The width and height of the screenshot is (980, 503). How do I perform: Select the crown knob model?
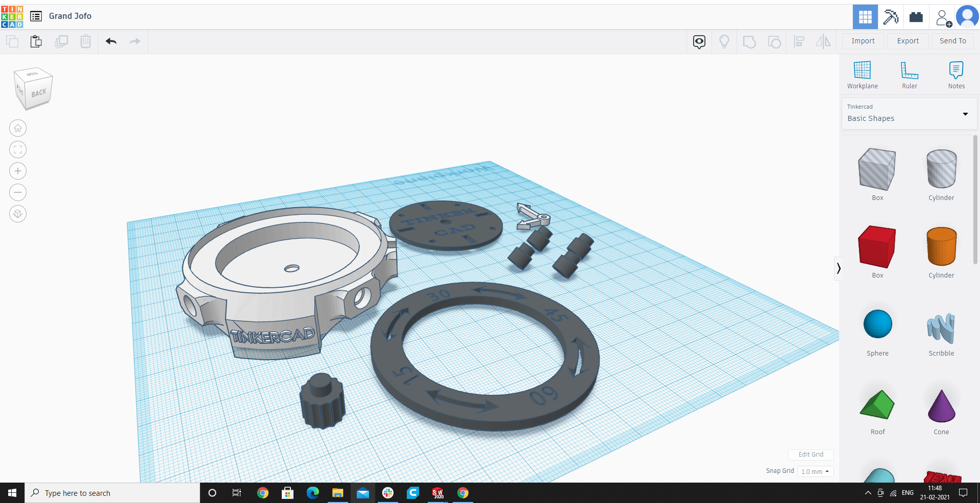[322, 401]
